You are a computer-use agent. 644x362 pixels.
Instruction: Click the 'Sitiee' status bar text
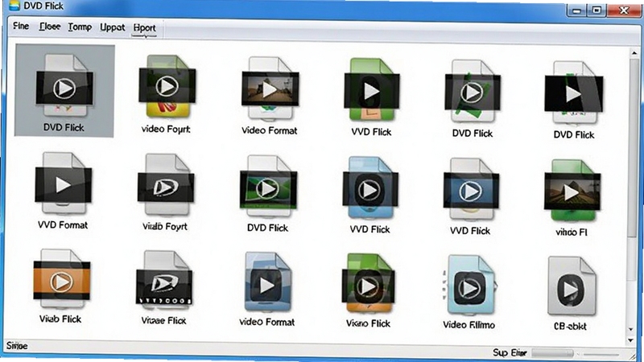coord(17,346)
